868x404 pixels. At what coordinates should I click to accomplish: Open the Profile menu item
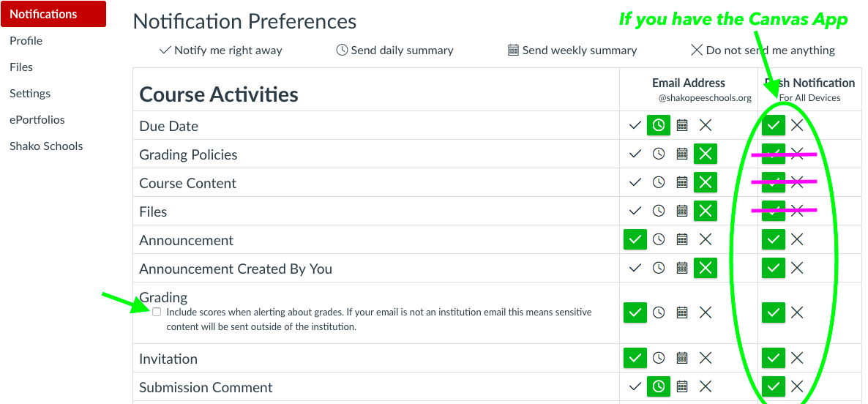26,41
